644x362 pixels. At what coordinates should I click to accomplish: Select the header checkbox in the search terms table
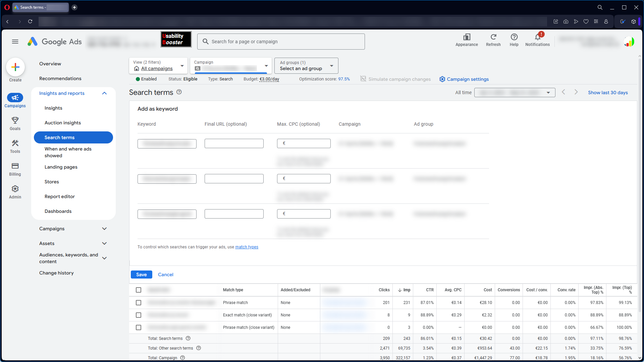139,290
